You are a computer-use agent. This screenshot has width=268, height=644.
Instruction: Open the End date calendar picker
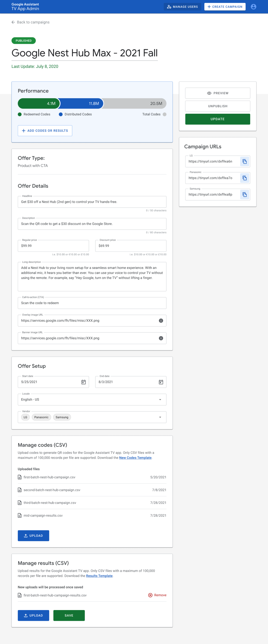pyautogui.click(x=161, y=382)
